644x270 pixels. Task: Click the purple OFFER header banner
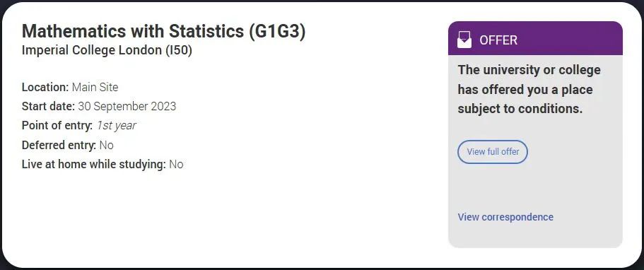535,38
